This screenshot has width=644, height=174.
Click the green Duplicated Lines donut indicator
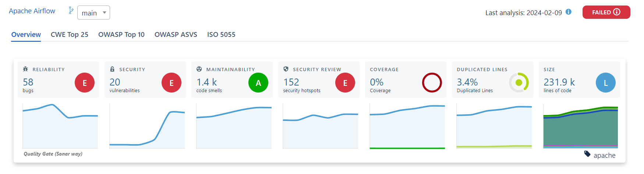[519, 83]
